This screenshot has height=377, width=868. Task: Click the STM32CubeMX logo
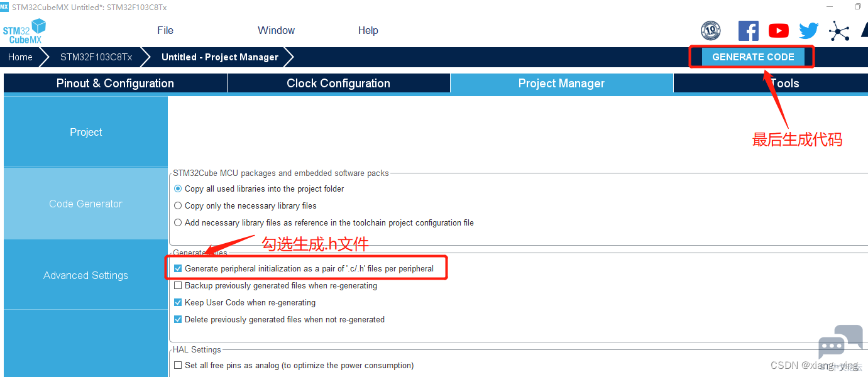click(x=25, y=31)
